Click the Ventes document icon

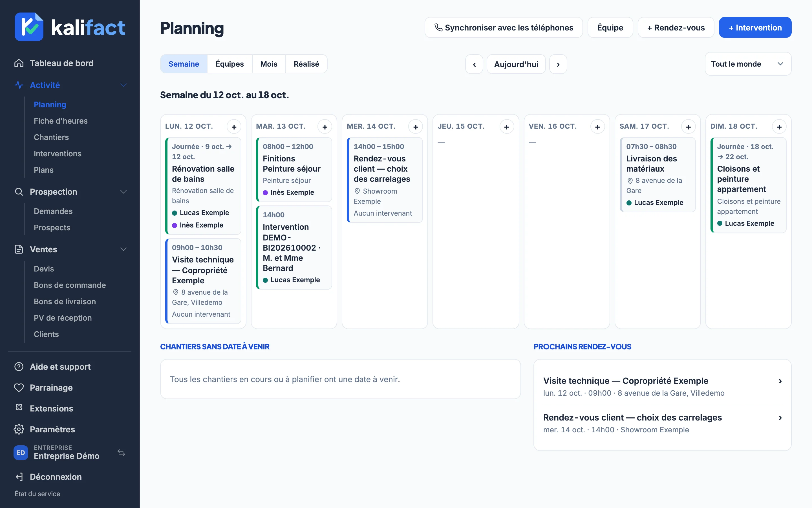pos(19,249)
